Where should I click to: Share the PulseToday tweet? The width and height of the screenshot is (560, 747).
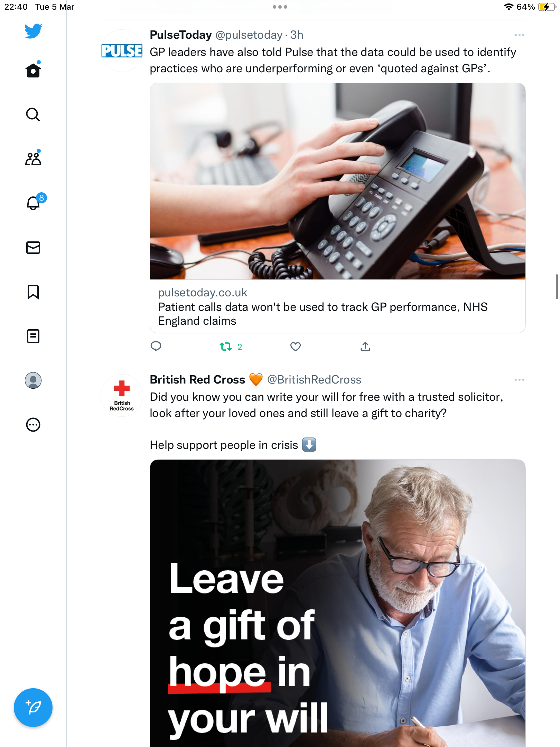pyautogui.click(x=365, y=347)
